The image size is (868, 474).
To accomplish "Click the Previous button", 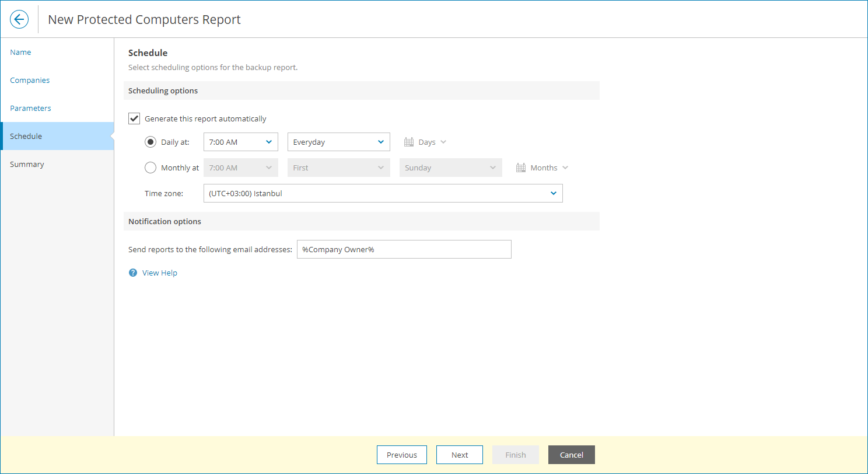I will [x=402, y=455].
